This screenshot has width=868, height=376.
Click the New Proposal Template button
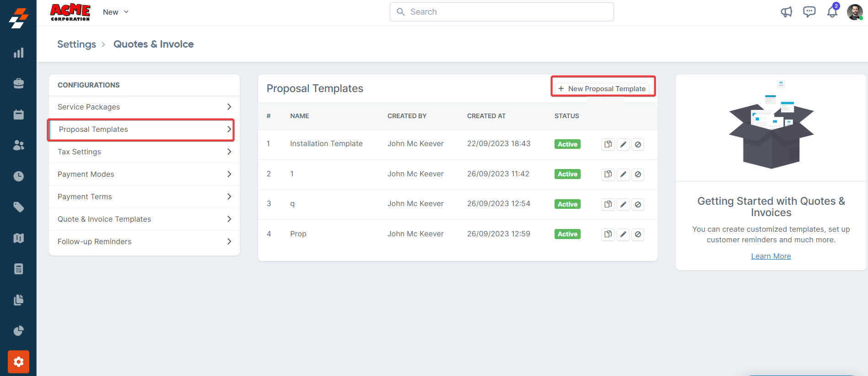(x=602, y=88)
